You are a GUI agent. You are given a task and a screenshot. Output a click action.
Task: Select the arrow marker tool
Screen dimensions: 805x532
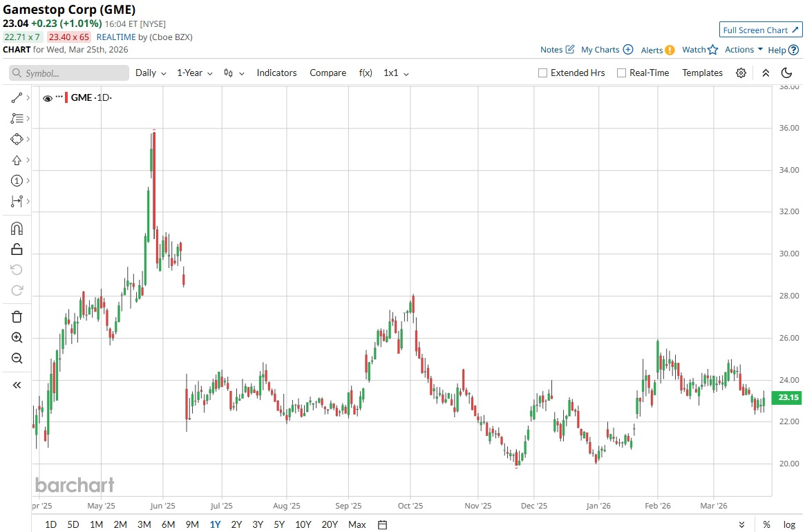pos(17,160)
